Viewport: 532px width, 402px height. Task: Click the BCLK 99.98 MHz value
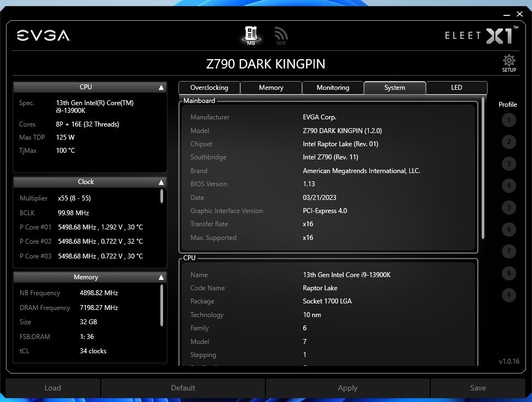click(x=73, y=213)
